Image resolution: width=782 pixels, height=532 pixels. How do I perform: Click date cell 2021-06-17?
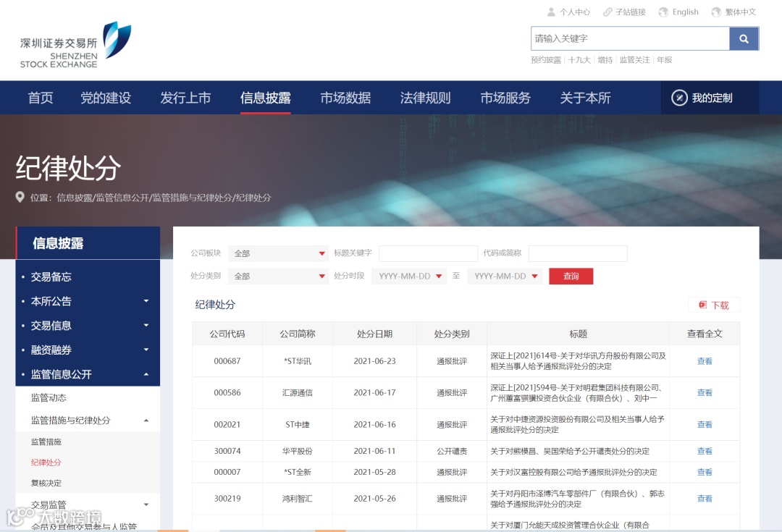374,393
